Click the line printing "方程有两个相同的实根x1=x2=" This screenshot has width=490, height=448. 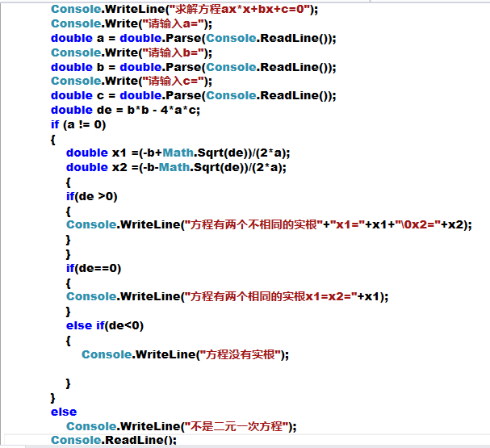[x=227, y=296]
